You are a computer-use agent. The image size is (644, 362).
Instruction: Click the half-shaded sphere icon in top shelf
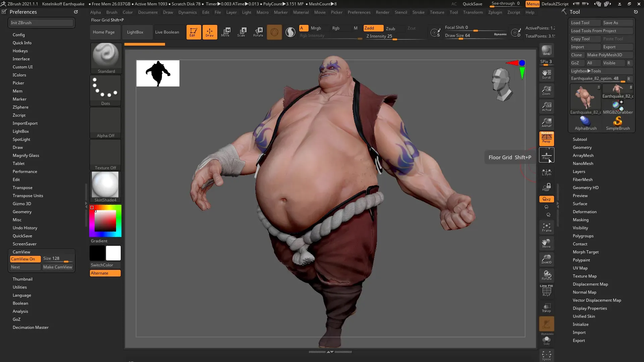point(290,32)
